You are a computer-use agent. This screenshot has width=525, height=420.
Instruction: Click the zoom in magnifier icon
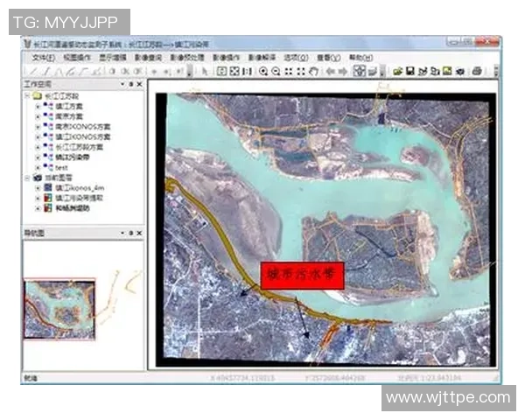point(262,71)
